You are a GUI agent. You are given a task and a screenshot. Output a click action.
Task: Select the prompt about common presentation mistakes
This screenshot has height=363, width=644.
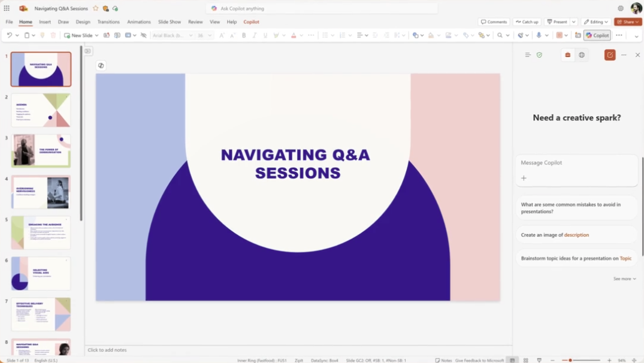[576, 207]
